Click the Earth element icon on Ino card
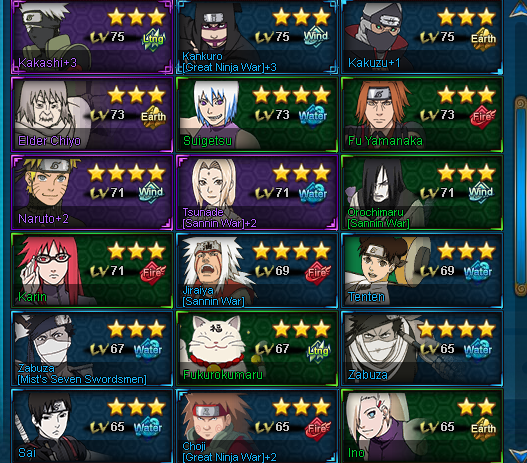This screenshot has width=527, height=463. [483, 429]
